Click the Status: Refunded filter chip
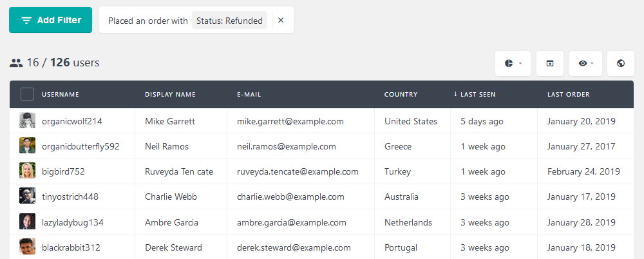The width and height of the screenshot is (644, 259). pyautogui.click(x=230, y=21)
